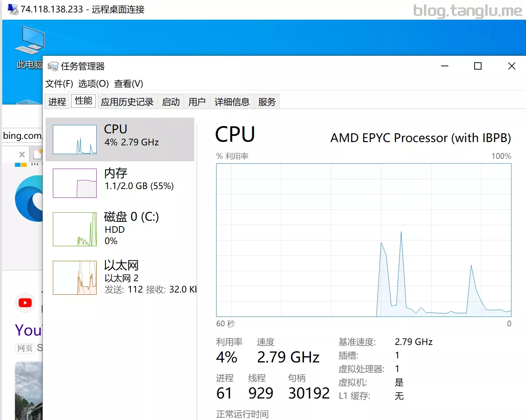Switch to the 应用历史记录 tab
This screenshot has width=526, height=420.
(x=127, y=102)
